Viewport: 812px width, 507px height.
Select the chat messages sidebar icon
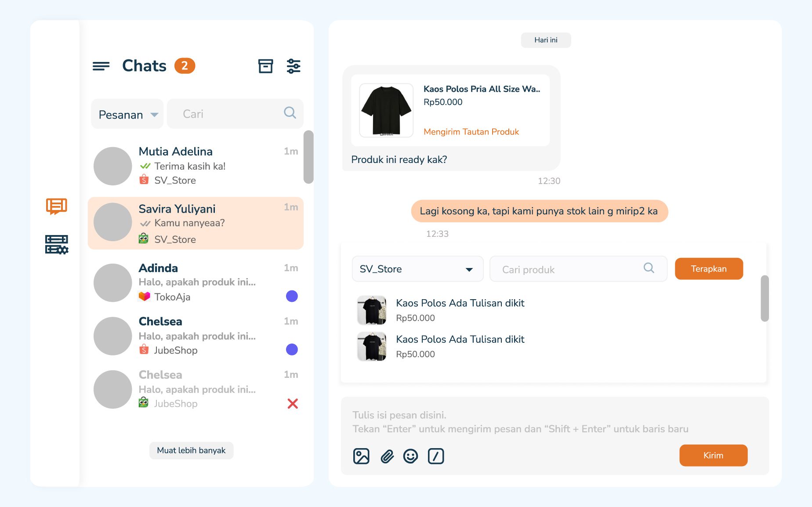point(57,206)
